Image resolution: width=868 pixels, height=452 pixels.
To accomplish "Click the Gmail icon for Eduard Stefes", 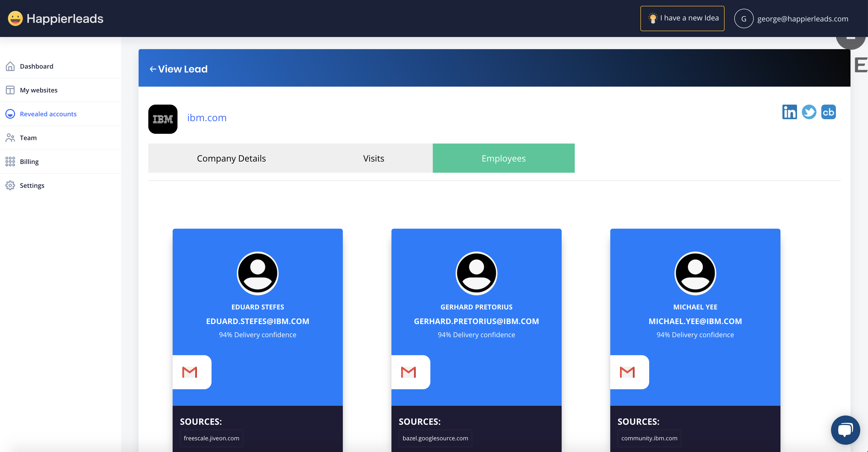I will tap(190, 372).
